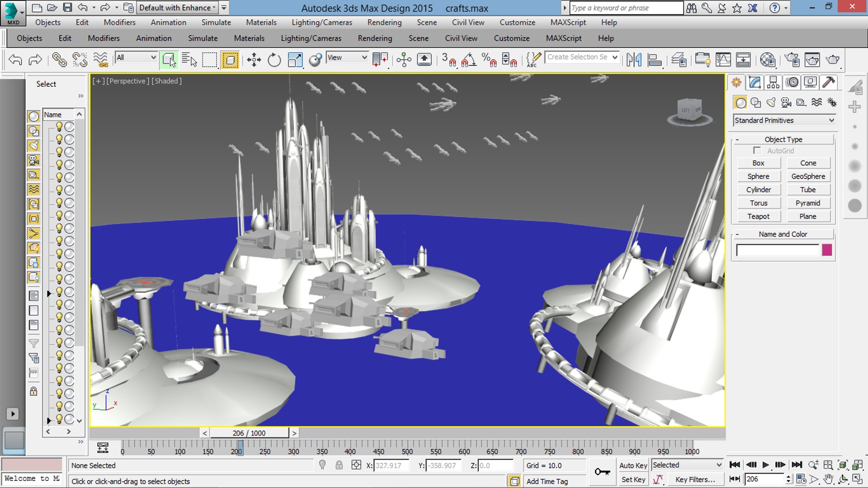Select the Lights category icon
This screenshot has width=868, height=488.
click(x=771, y=103)
